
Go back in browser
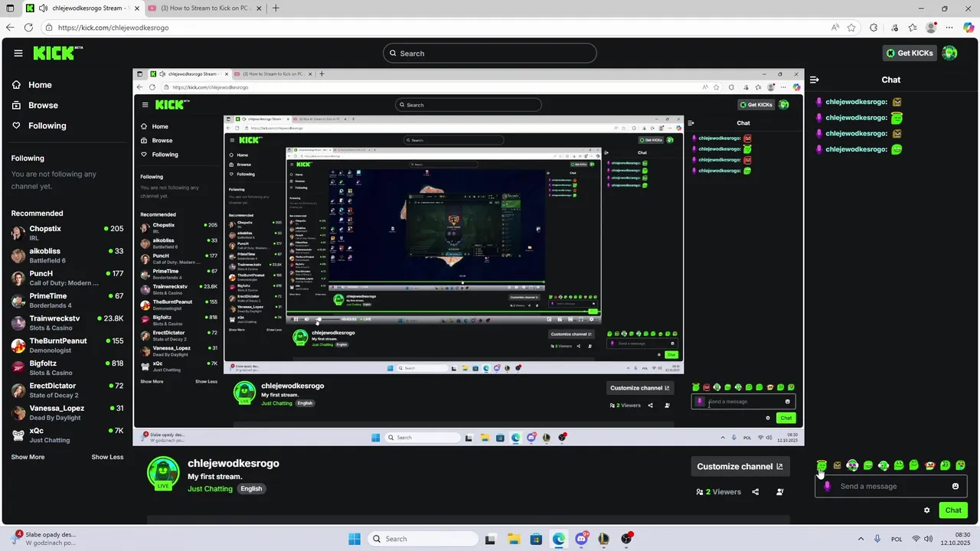click(10, 28)
